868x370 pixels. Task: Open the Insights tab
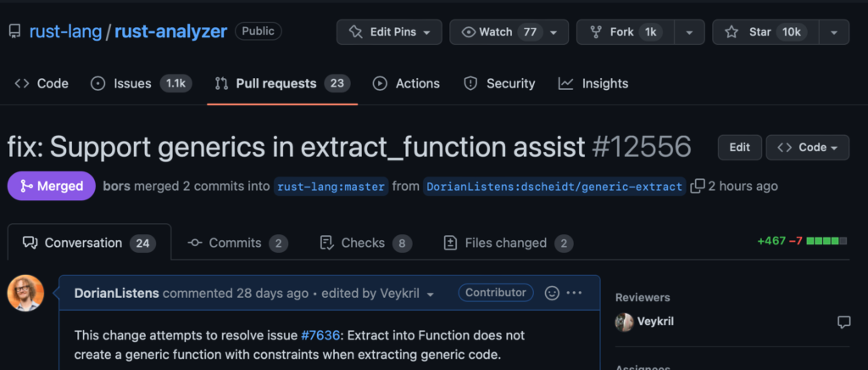593,84
